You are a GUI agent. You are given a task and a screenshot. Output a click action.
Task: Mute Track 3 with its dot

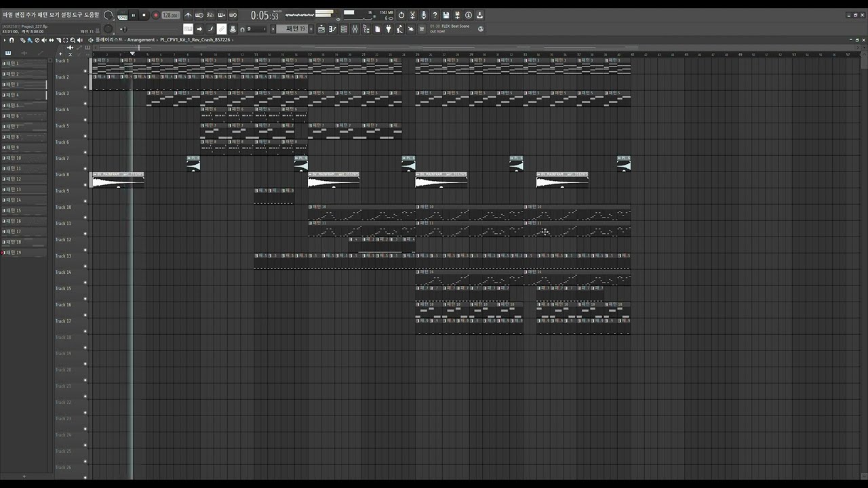[85, 103]
